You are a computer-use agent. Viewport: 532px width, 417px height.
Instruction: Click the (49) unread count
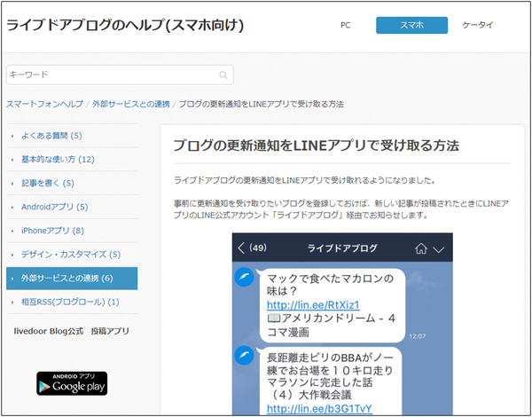click(x=258, y=248)
